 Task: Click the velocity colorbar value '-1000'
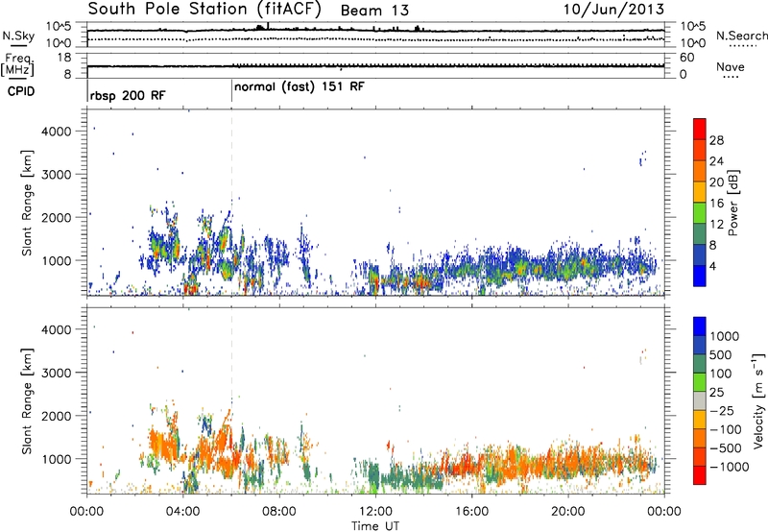(x=730, y=467)
